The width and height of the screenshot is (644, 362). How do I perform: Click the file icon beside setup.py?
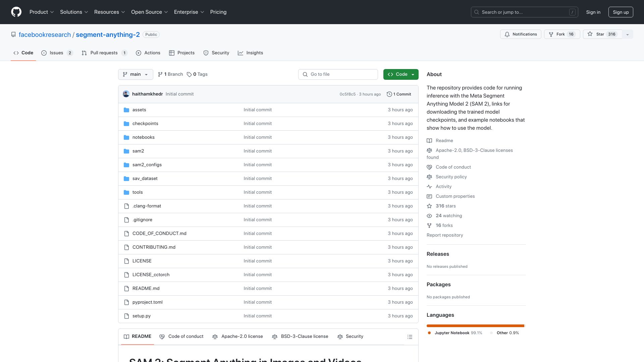(x=126, y=316)
